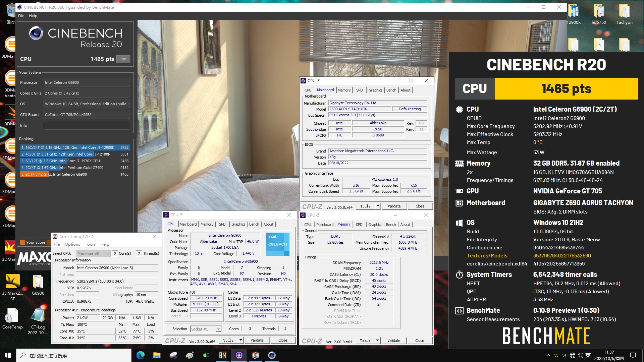Screen dimensions: 644x362
Task: Expand the Socket #1 selection dropdown
Action: pos(218,329)
